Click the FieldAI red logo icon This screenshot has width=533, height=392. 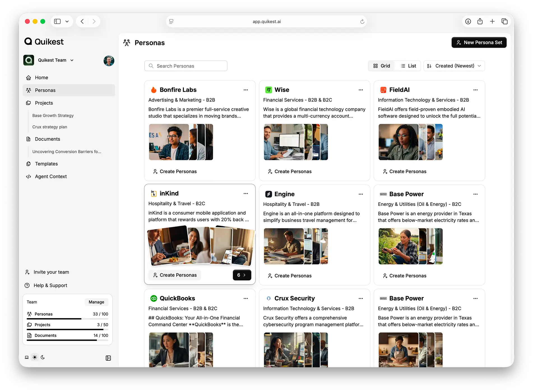tap(383, 90)
